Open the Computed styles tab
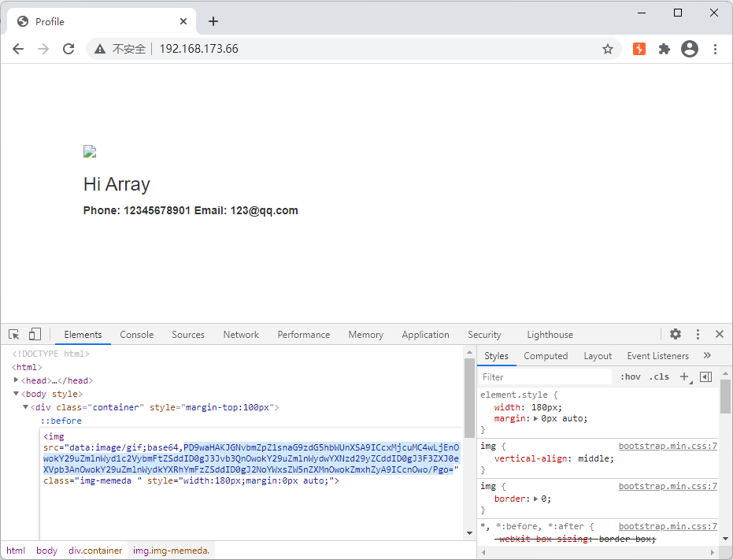 tap(546, 356)
